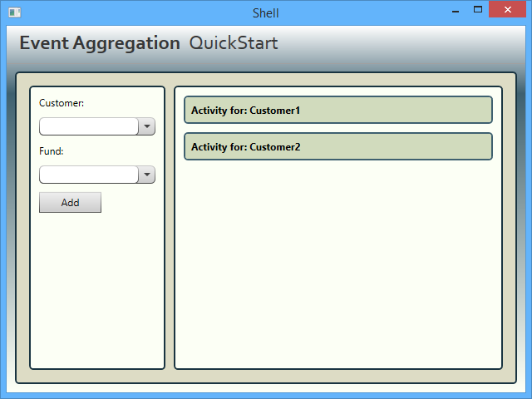Click the Fund: label

pos(52,151)
